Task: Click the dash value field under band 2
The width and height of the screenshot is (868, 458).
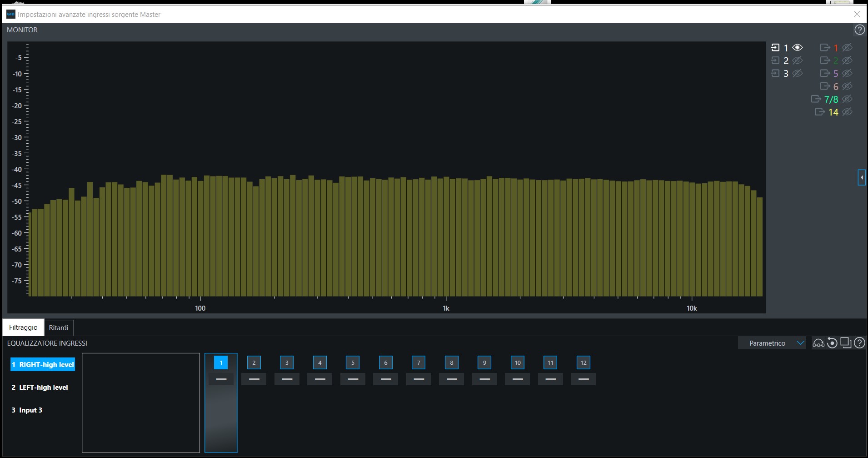Action: pyautogui.click(x=254, y=379)
